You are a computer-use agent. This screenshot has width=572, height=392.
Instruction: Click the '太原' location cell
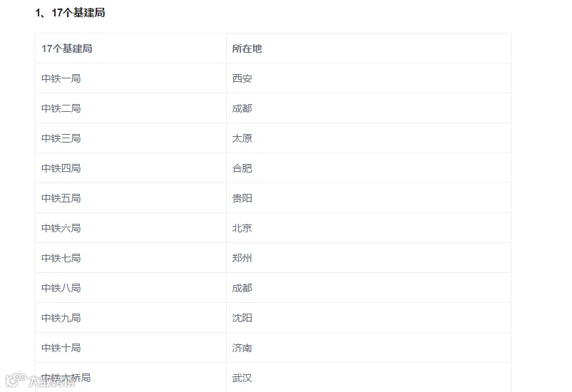coord(369,138)
